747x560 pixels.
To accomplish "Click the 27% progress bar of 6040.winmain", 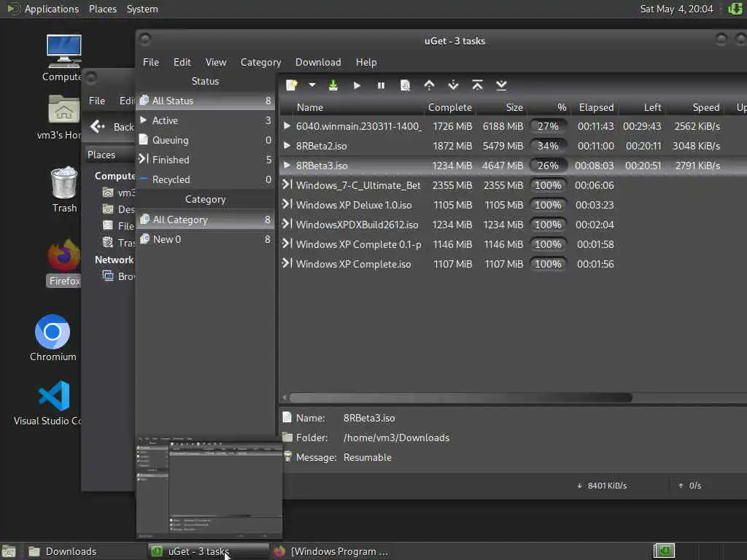I will 549,126.
